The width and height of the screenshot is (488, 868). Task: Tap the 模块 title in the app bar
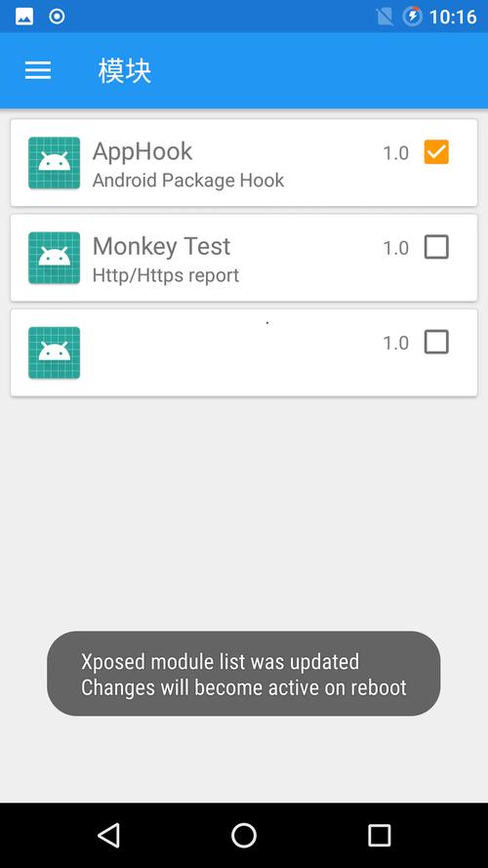(125, 71)
